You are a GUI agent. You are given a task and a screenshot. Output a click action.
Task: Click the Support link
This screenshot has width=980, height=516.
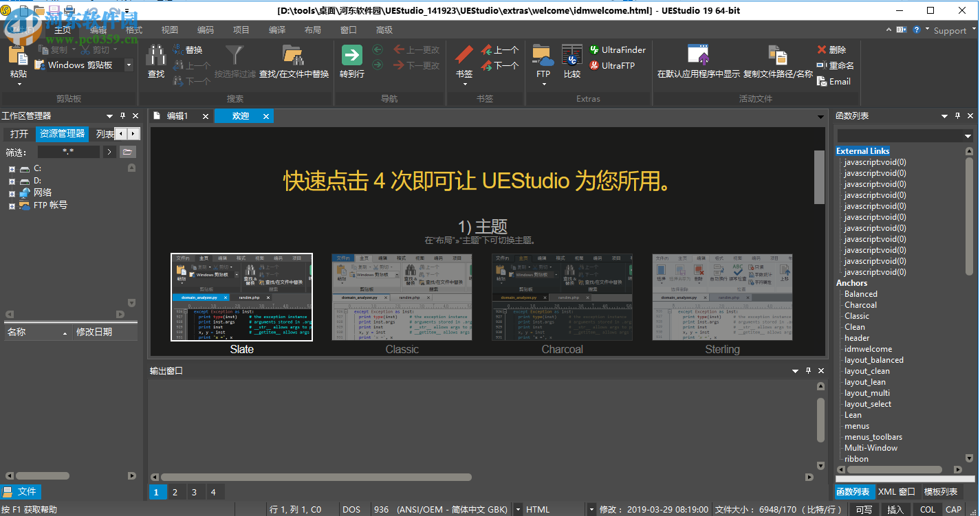point(950,30)
